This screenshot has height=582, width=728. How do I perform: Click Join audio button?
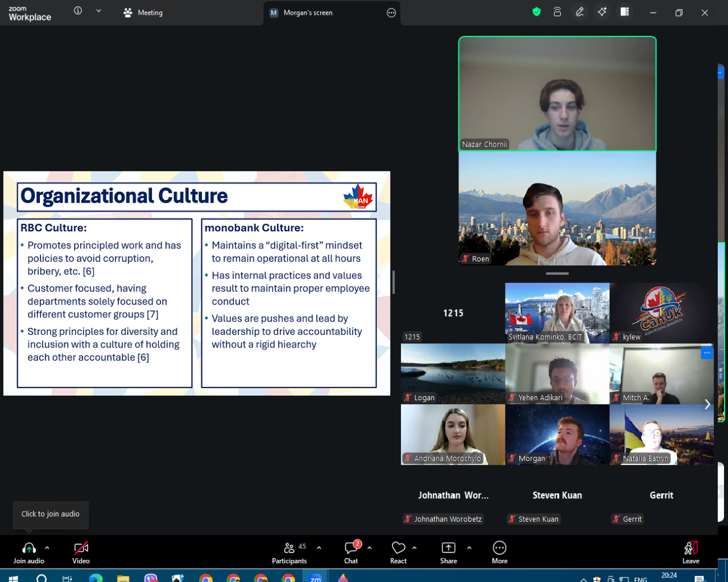[x=28, y=552]
